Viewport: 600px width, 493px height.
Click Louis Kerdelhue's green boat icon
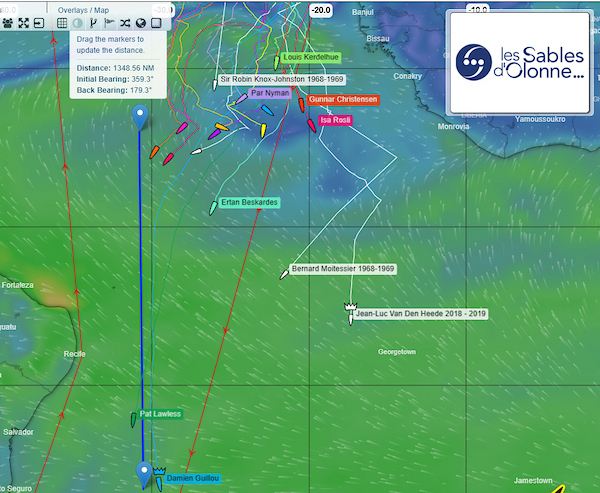pos(276,63)
